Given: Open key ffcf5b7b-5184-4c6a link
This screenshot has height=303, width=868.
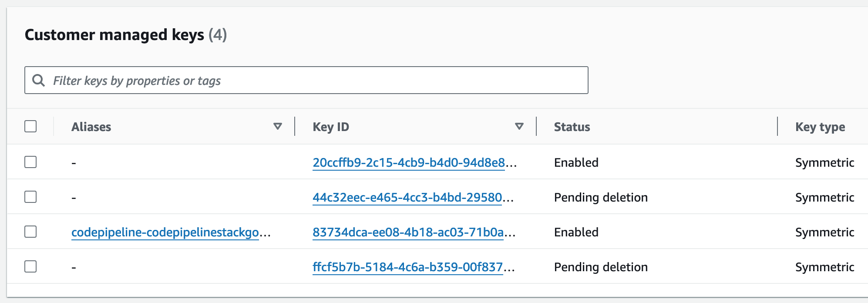Looking at the screenshot, I should 414,267.
